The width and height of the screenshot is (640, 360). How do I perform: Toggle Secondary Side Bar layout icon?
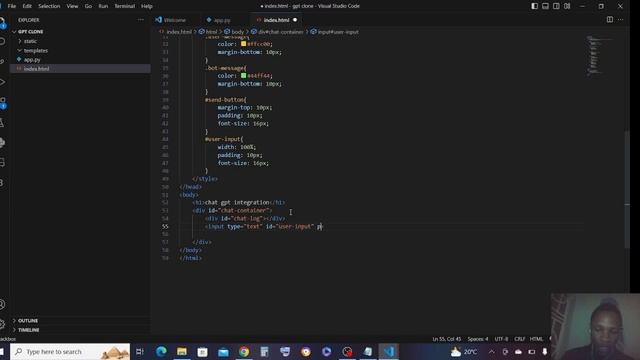coord(556,6)
